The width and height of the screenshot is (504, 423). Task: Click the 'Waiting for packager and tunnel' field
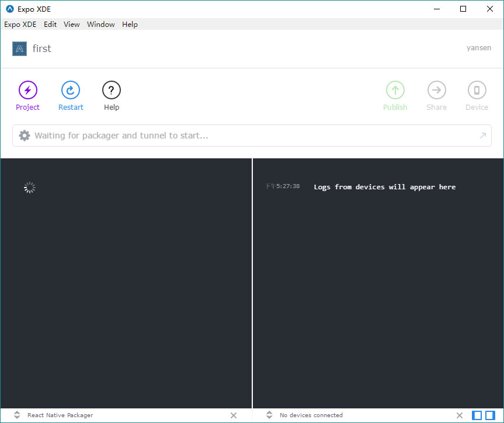coord(252,136)
